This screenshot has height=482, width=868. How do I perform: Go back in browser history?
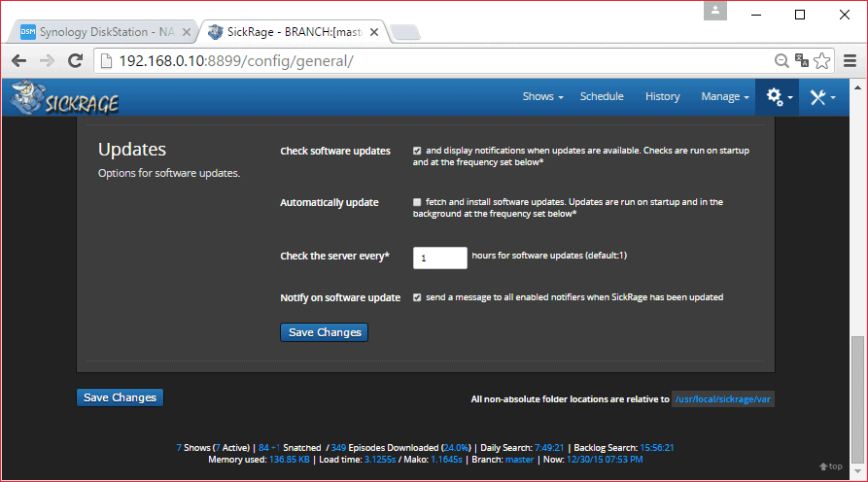(18, 61)
